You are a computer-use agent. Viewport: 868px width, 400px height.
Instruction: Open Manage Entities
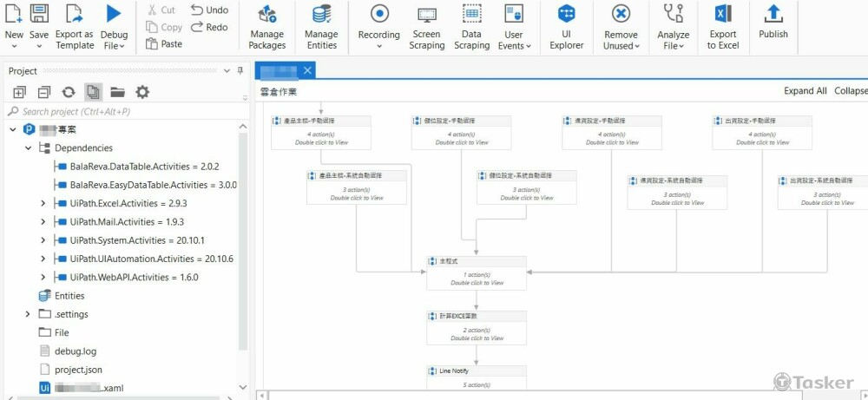[322, 27]
